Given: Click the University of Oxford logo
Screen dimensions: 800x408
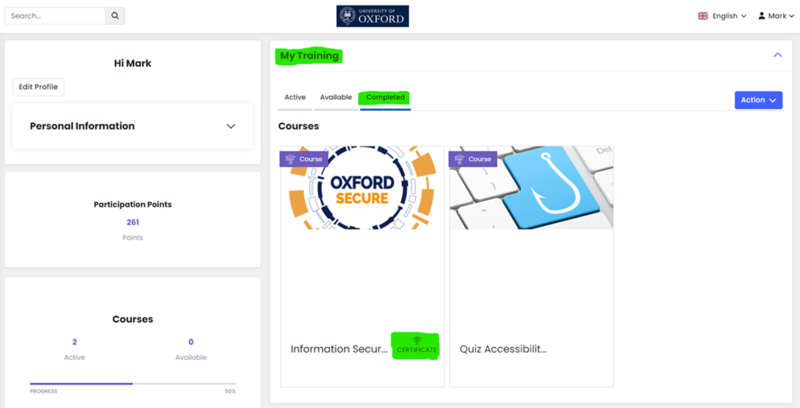Looking at the screenshot, I should 372,16.
